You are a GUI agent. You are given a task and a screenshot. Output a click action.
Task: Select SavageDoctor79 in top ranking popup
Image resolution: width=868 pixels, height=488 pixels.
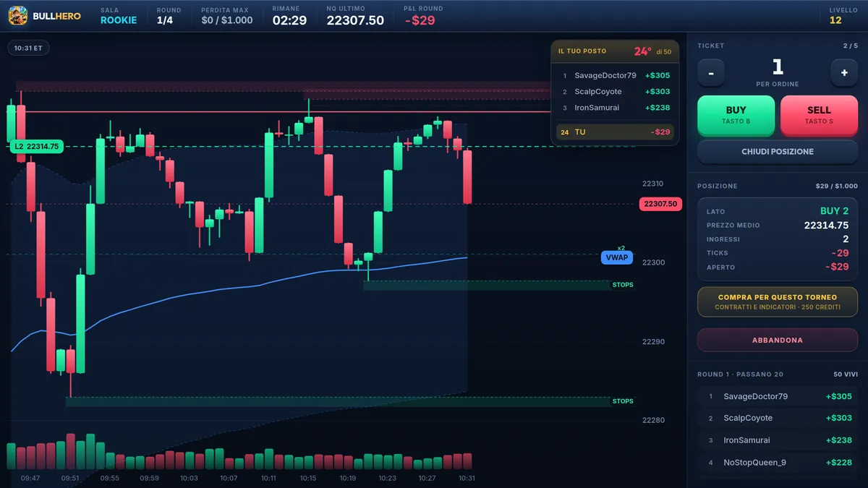click(x=615, y=75)
